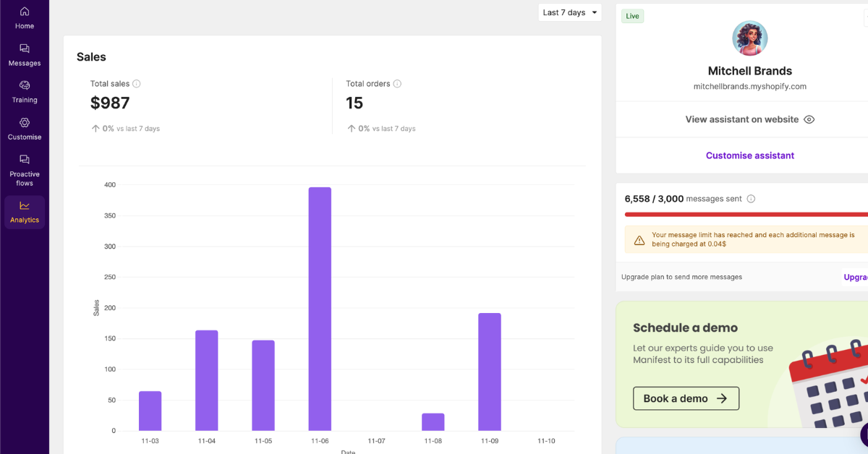Open the Analytics tab
Viewport: 868px width, 454px height.
[25, 213]
